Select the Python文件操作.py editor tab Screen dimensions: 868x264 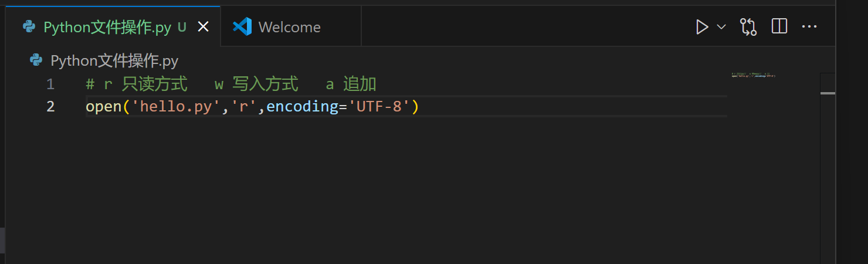[x=113, y=27]
